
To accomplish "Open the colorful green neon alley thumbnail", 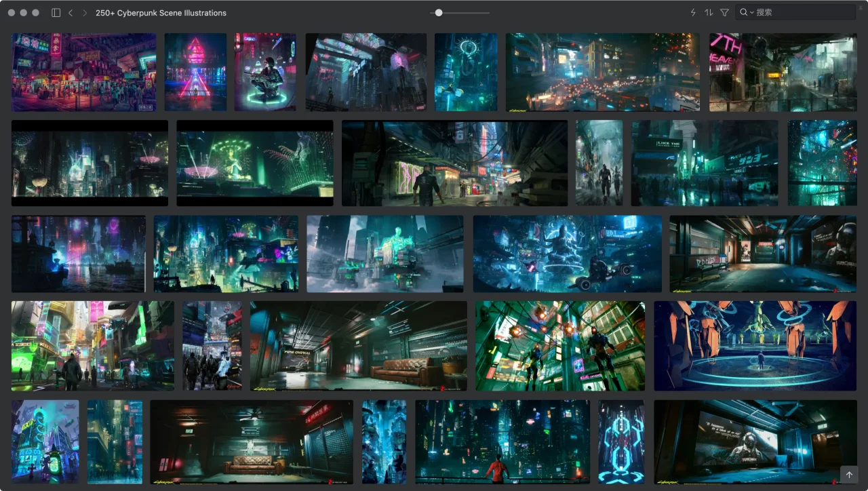I will coord(93,346).
